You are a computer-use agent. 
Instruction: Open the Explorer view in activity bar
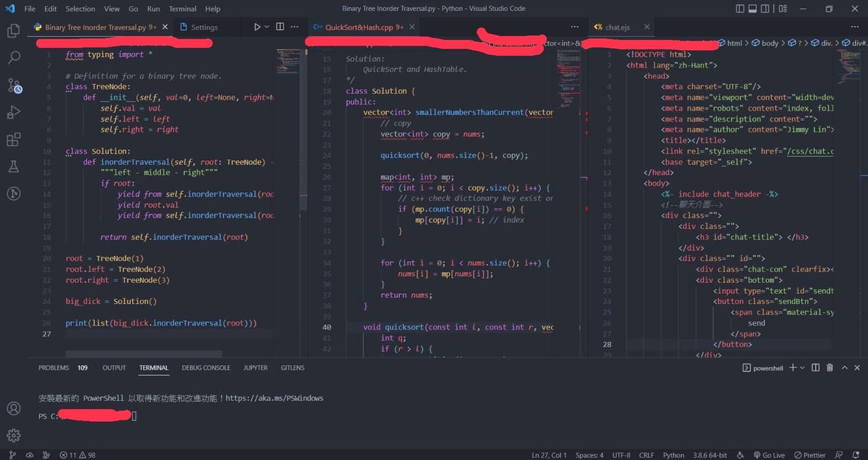click(14, 31)
